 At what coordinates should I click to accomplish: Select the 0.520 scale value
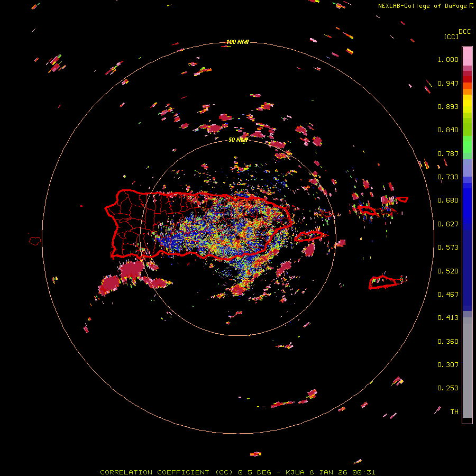coord(448,271)
